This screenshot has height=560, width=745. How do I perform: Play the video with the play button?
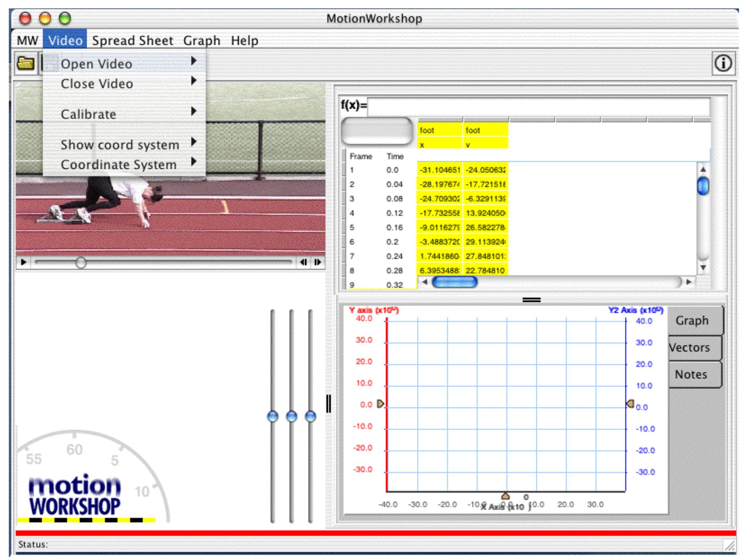tap(23, 262)
